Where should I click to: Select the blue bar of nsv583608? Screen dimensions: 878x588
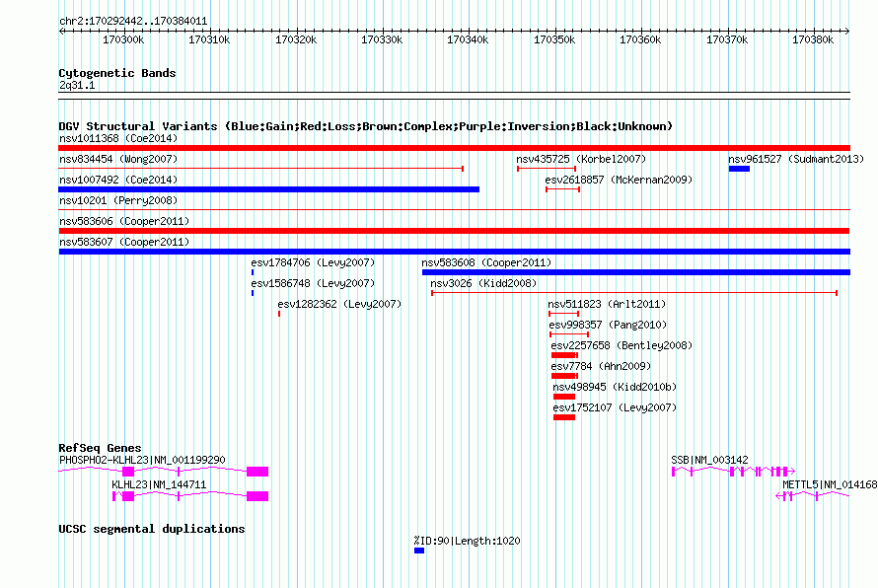click(x=636, y=272)
